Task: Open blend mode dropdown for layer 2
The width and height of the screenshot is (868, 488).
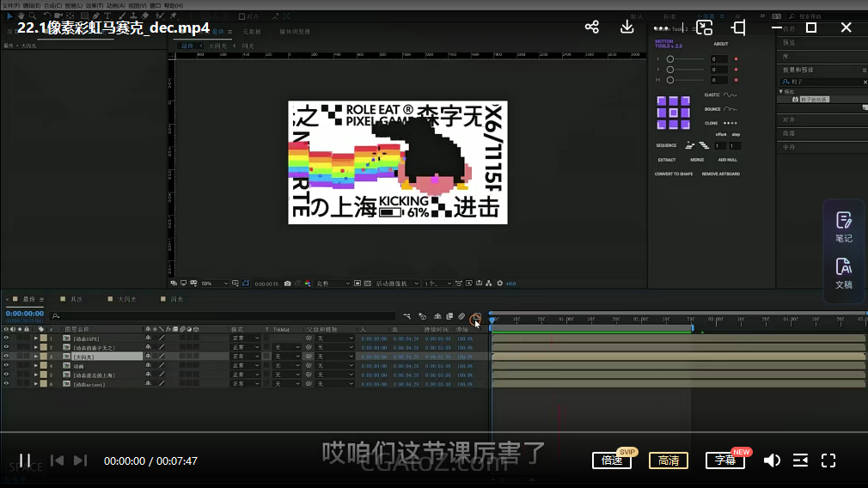Action: click(x=246, y=347)
